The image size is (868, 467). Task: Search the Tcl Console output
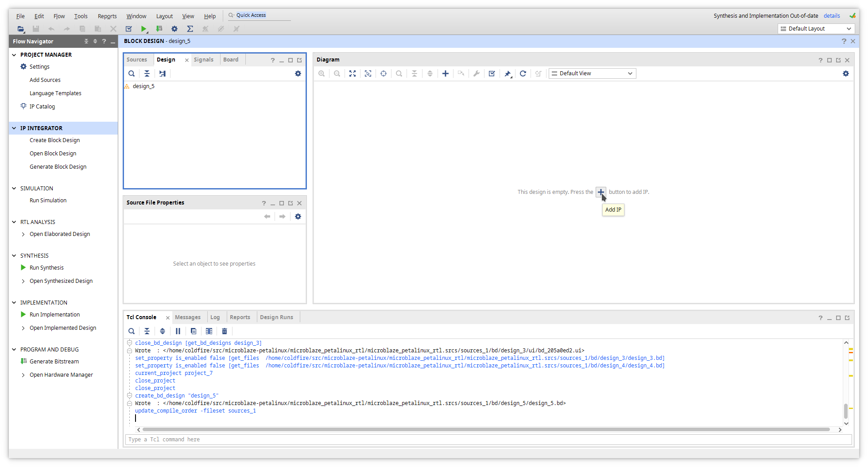(132, 331)
